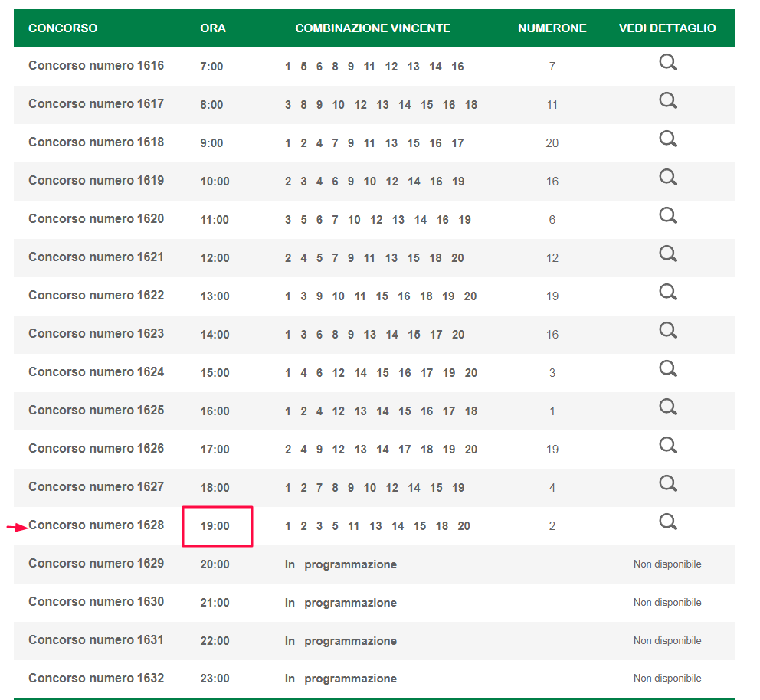Image resolution: width=760 pixels, height=700 pixels.
Task: Open detail magnifier for Concorso numero 1628
Action: coord(668,522)
